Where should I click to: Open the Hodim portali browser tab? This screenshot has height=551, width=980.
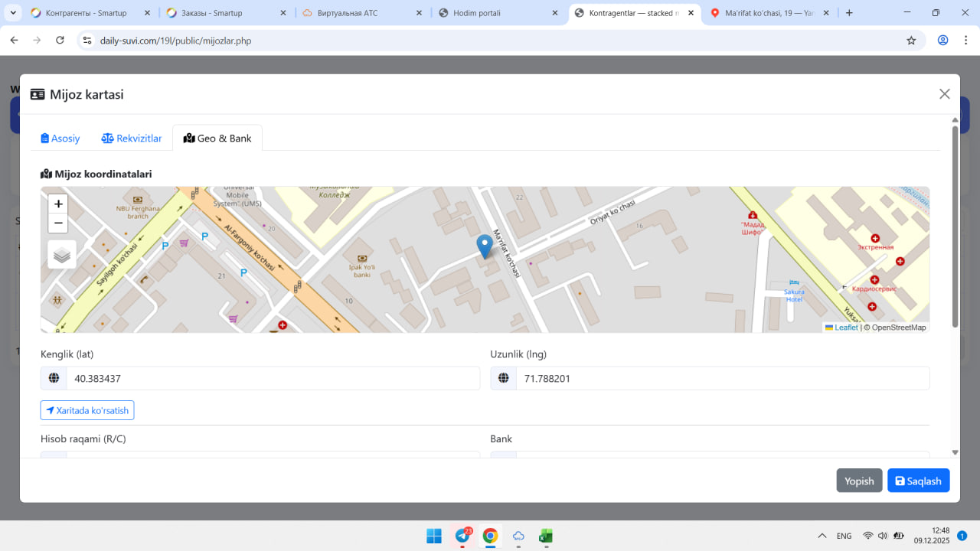coord(499,13)
